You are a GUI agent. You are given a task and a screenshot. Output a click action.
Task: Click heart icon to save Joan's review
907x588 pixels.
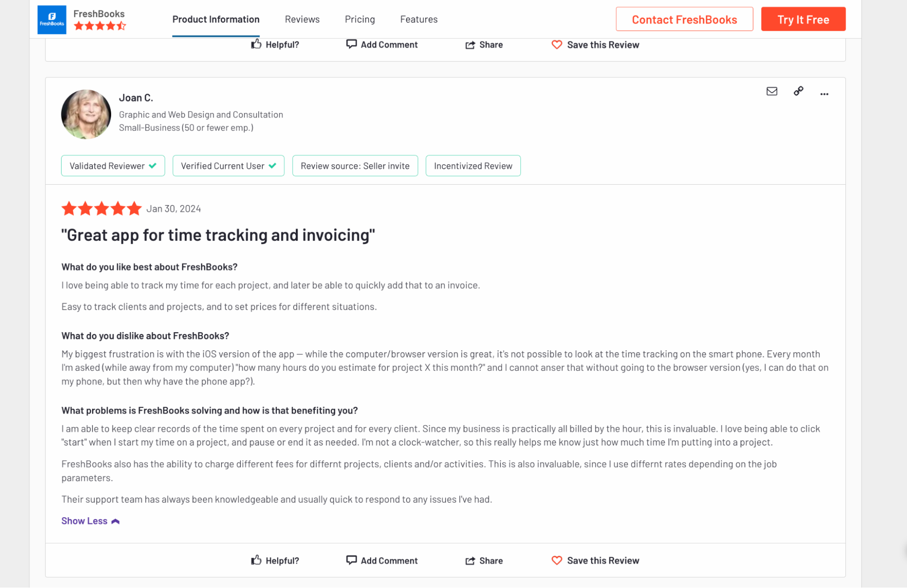point(557,560)
